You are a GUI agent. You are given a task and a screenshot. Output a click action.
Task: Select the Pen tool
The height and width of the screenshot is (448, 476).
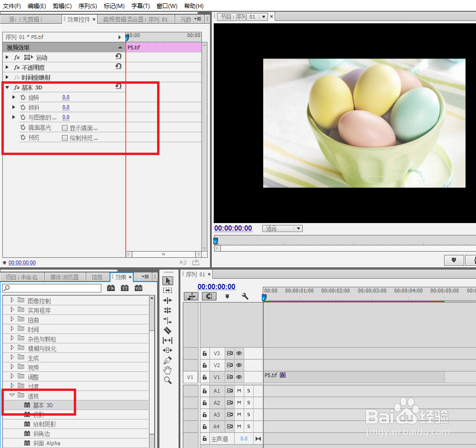click(168, 360)
